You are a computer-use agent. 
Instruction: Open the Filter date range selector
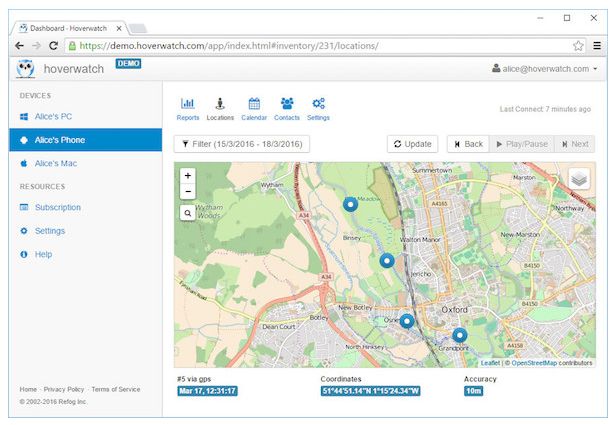242,144
